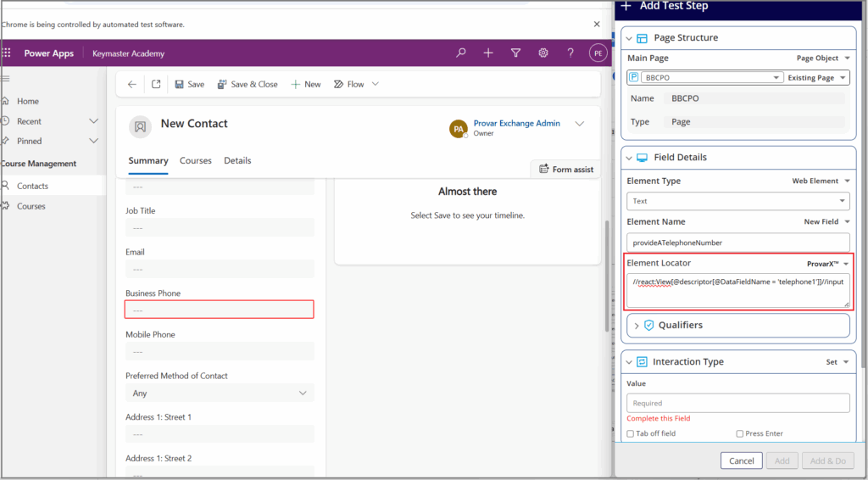
Task: Open the Element Type Text dropdown
Action: coord(737,201)
